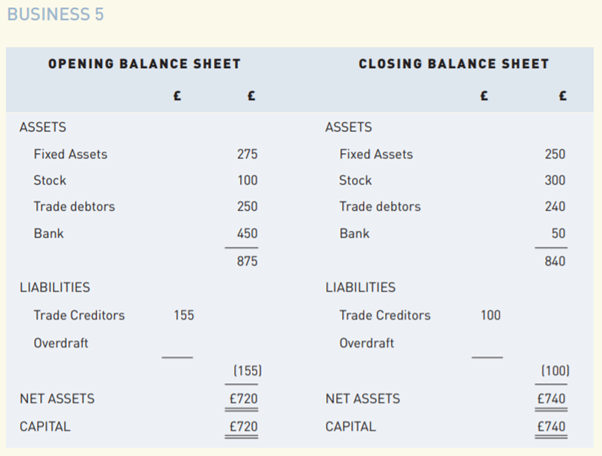Select Trade debtors label in opening sheet
This screenshot has width=602, height=456.
tap(74, 207)
